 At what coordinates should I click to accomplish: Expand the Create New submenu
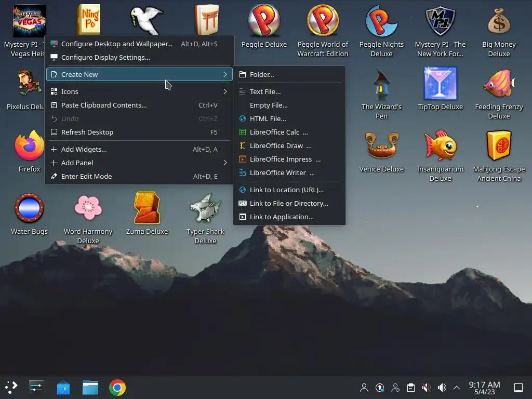(x=139, y=74)
